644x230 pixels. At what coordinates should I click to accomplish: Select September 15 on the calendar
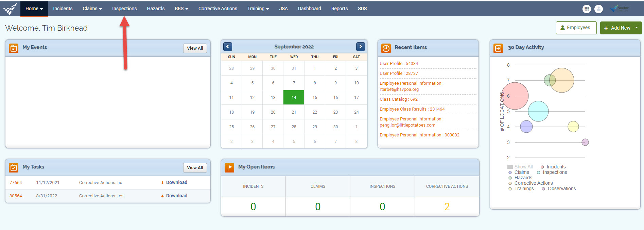click(x=315, y=97)
